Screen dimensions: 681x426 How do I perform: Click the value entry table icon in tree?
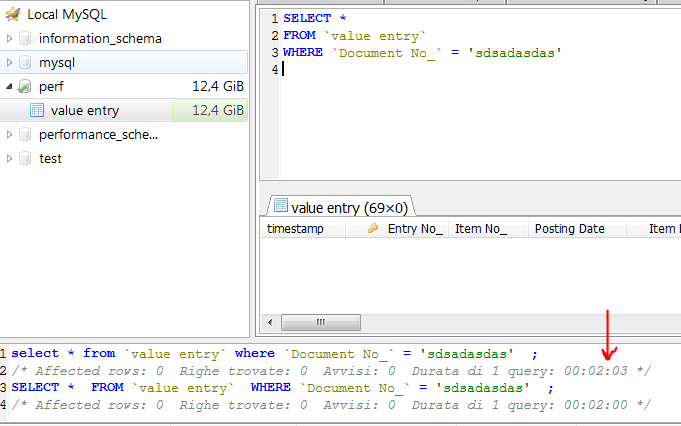pyautogui.click(x=37, y=111)
